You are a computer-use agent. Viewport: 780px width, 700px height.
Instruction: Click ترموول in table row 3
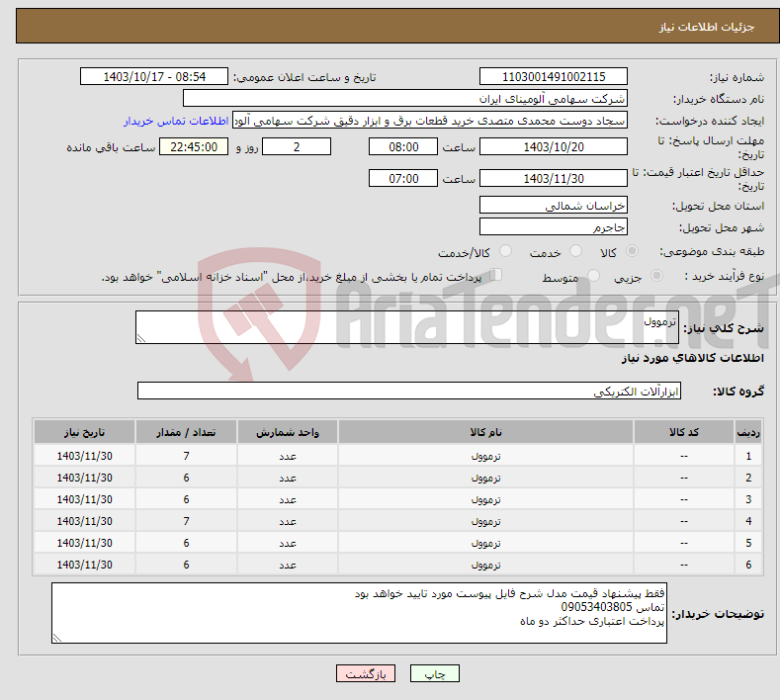click(x=485, y=499)
